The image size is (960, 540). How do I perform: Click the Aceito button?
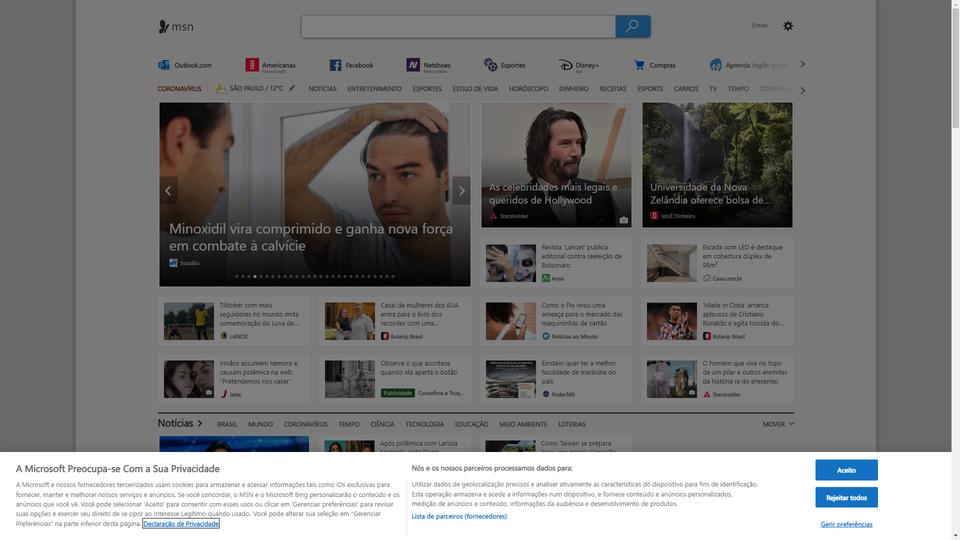pyautogui.click(x=846, y=470)
